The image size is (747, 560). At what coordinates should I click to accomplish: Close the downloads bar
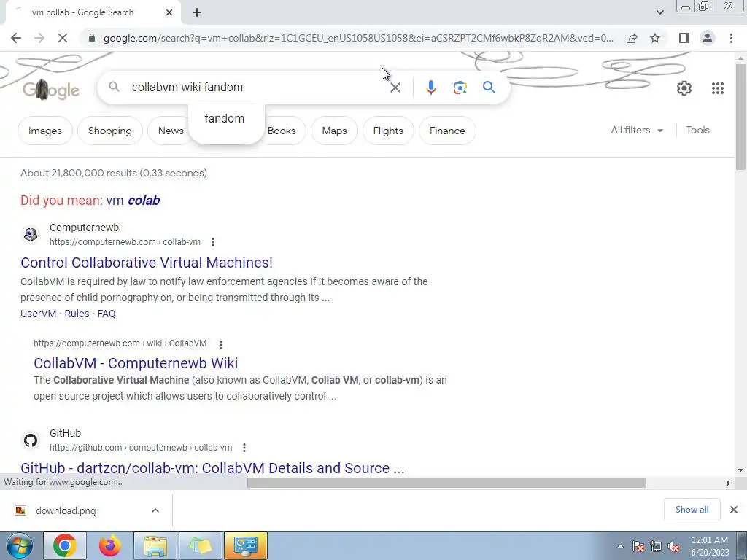pos(734,510)
